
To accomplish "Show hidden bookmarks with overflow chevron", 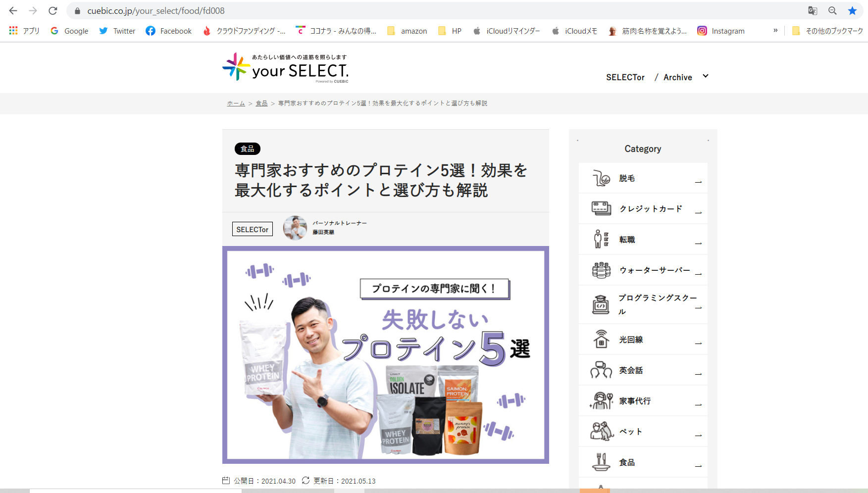I will (x=775, y=31).
